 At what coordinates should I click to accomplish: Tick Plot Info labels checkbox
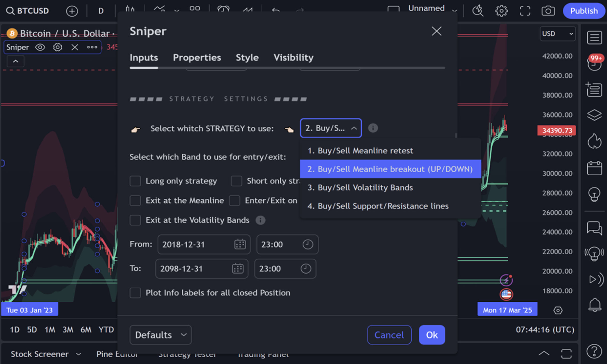tap(135, 293)
